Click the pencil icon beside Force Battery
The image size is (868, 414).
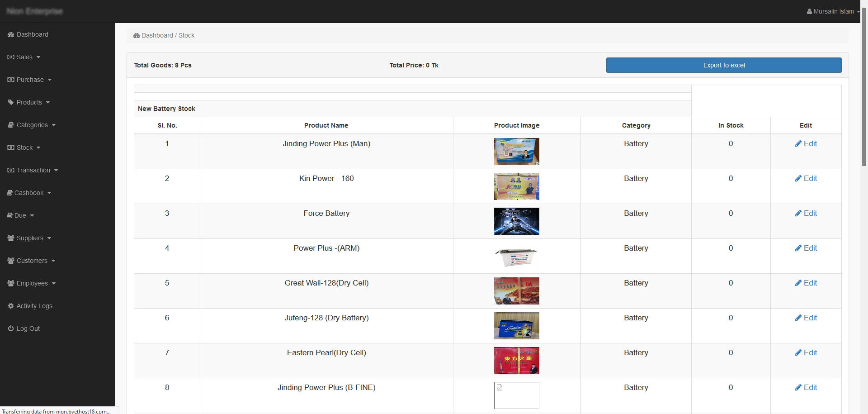click(x=798, y=213)
